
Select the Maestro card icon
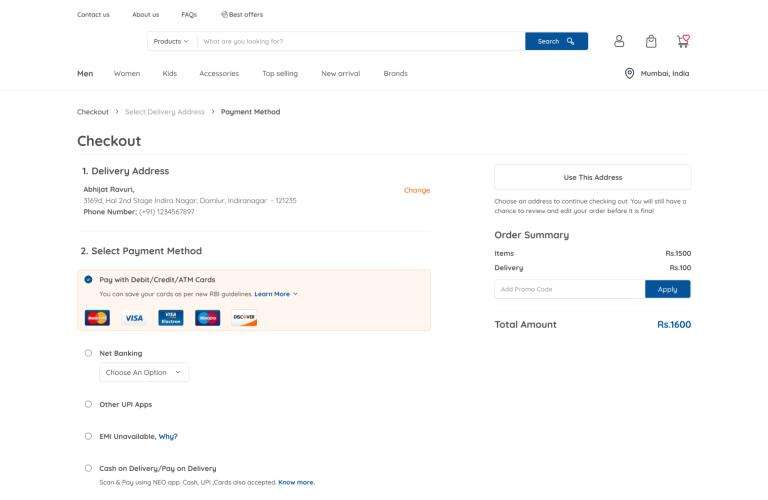207,318
